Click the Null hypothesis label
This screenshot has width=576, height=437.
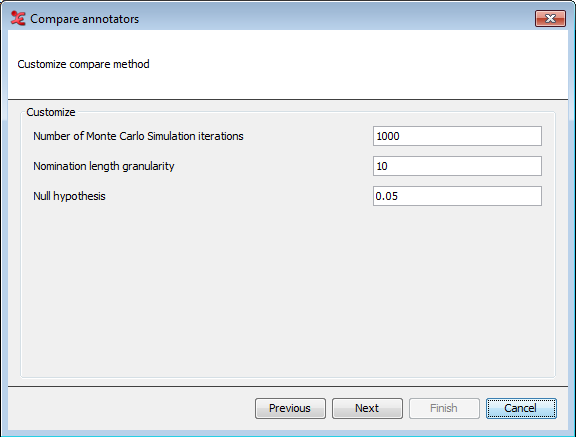point(69,196)
